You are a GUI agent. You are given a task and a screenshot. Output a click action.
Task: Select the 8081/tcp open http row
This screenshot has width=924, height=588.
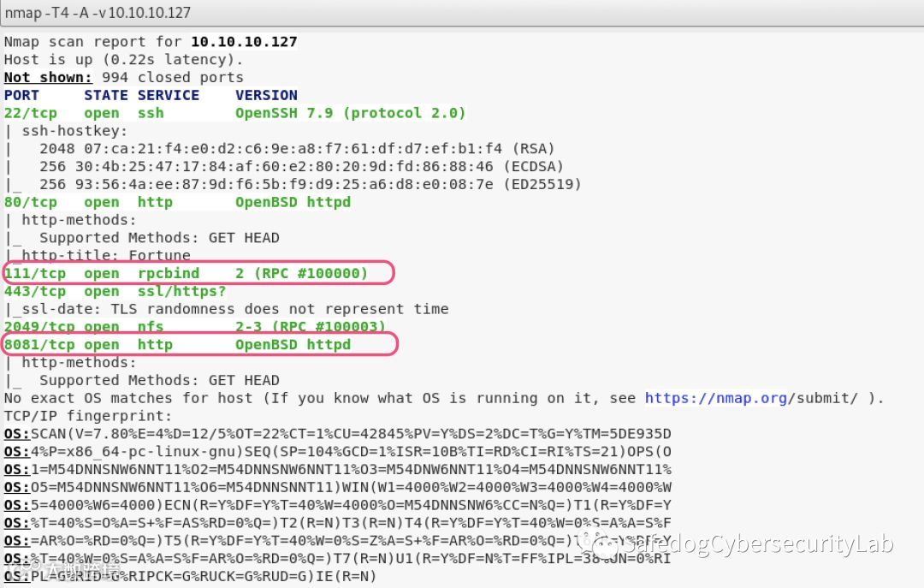click(x=177, y=344)
